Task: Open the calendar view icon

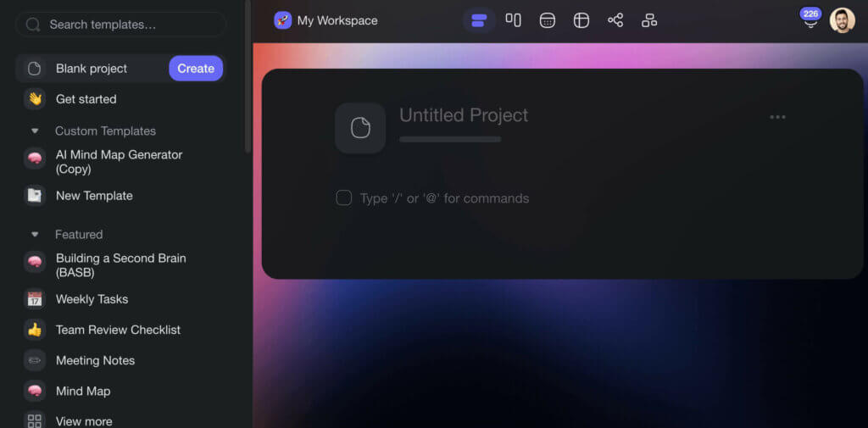Action: pos(548,20)
